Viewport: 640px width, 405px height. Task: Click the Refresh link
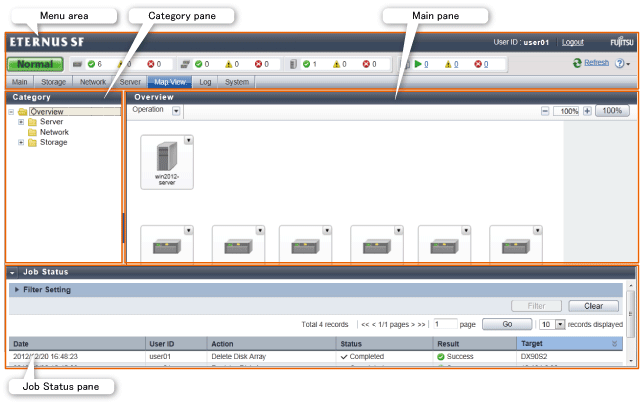coord(596,62)
